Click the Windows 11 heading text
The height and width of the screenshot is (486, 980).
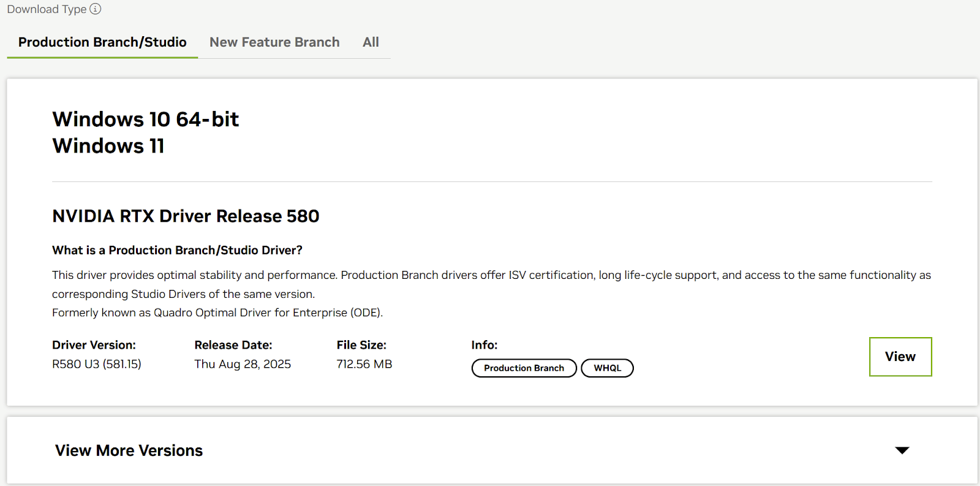click(108, 146)
